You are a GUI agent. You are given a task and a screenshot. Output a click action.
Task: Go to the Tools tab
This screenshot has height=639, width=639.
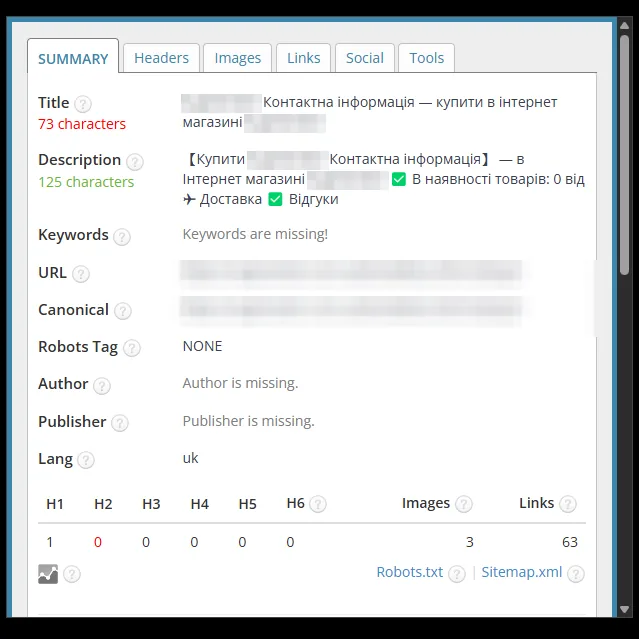(426, 58)
